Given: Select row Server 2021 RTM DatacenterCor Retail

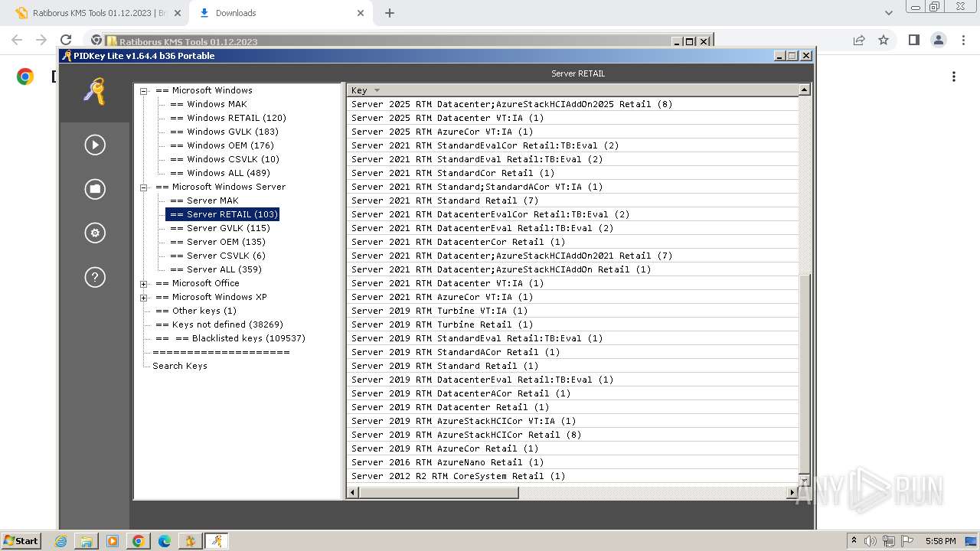Looking at the screenshot, I should 572,242.
